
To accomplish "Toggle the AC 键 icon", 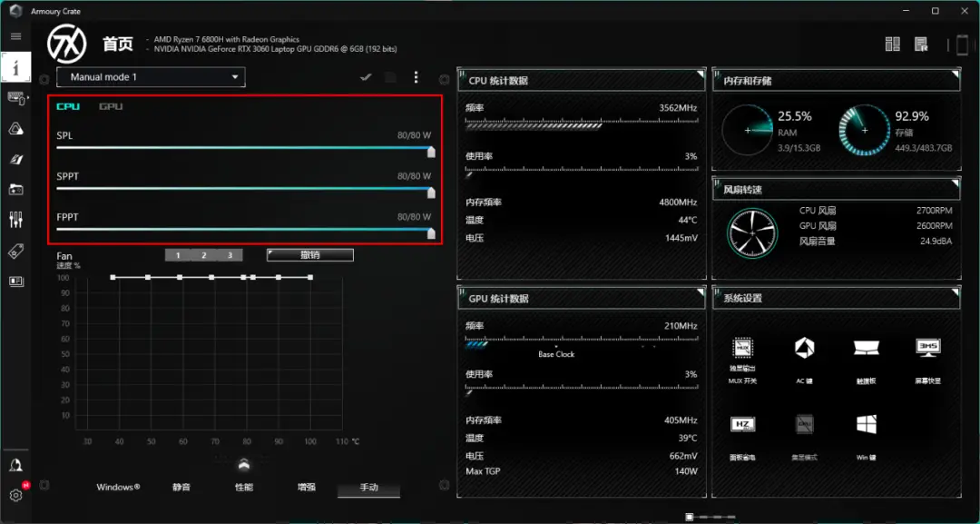I will 804,349.
